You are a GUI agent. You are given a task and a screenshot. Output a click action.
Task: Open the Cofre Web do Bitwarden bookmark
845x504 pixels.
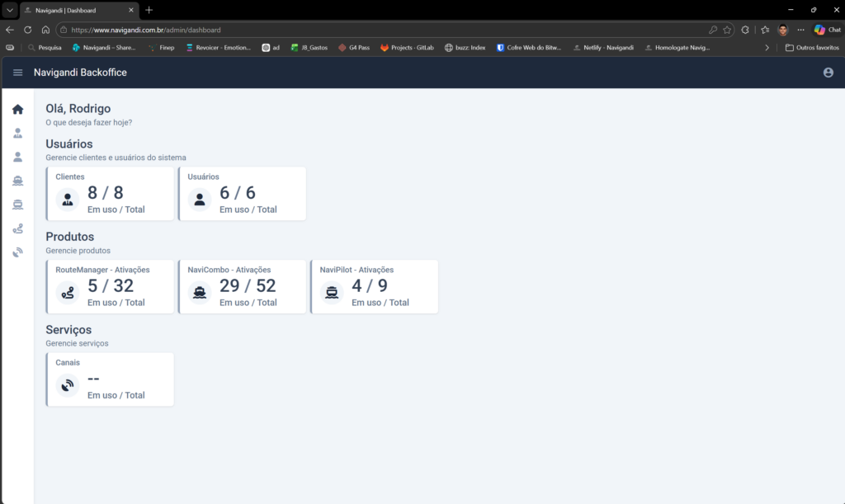point(529,48)
